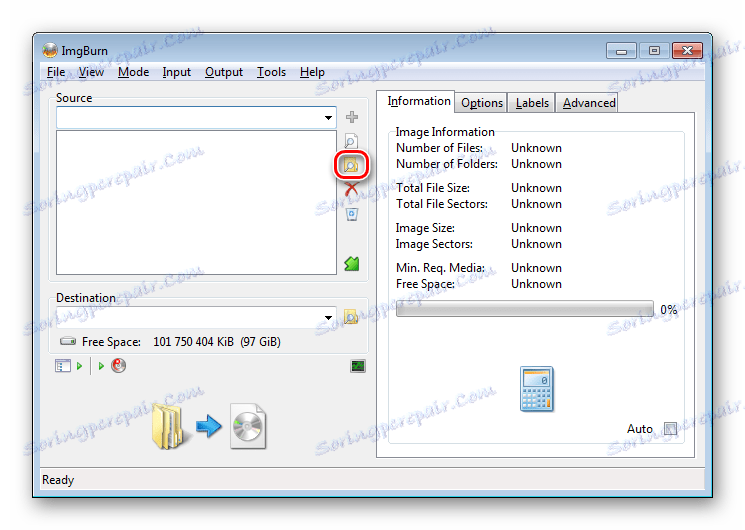The height and width of the screenshot is (530, 745).
Task: Click the Min. Req. Media label
Action: click(x=440, y=268)
